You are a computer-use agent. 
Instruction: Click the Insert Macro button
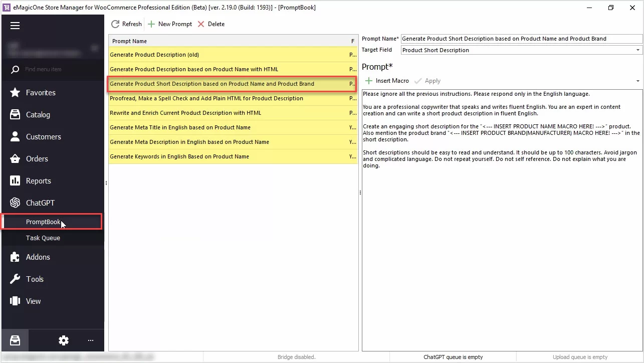coord(387,81)
